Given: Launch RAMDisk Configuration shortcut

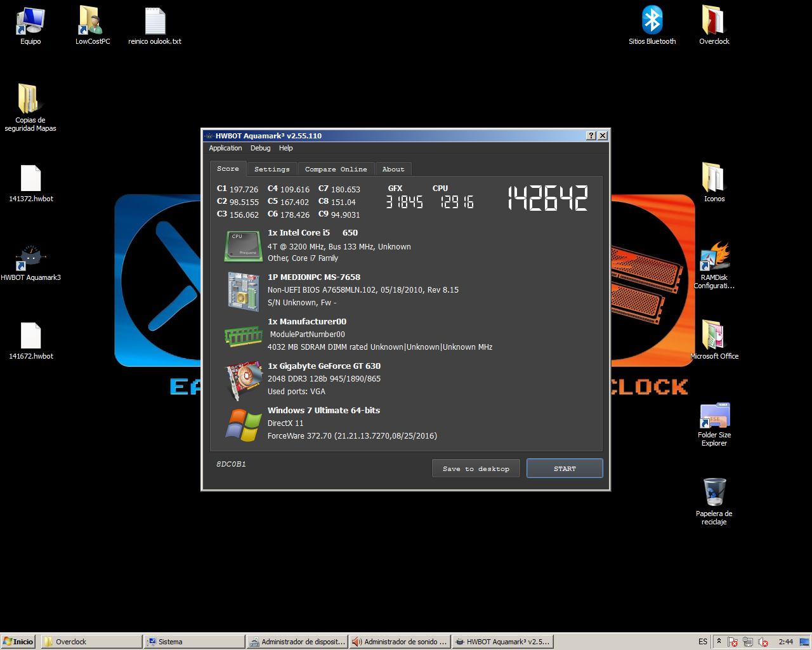Looking at the screenshot, I should (x=714, y=265).
